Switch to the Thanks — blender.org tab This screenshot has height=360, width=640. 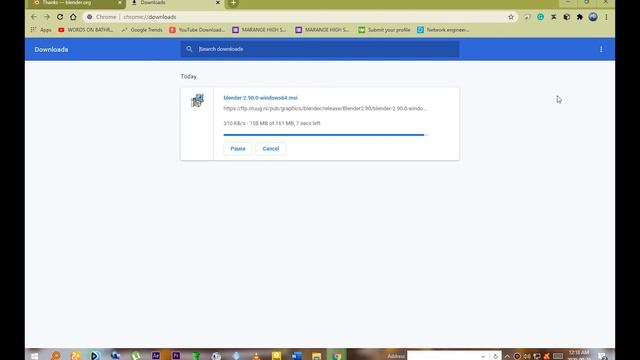pyautogui.click(x=76, y=3)
